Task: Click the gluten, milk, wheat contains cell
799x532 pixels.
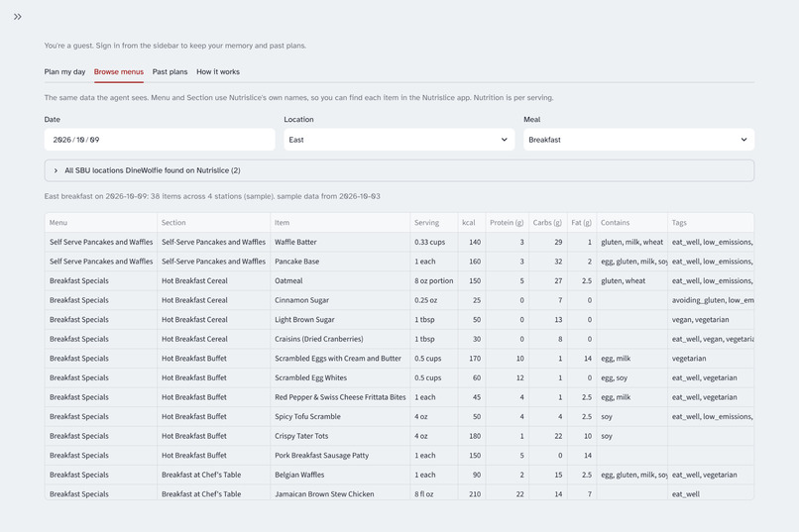Action: point(631,242)
